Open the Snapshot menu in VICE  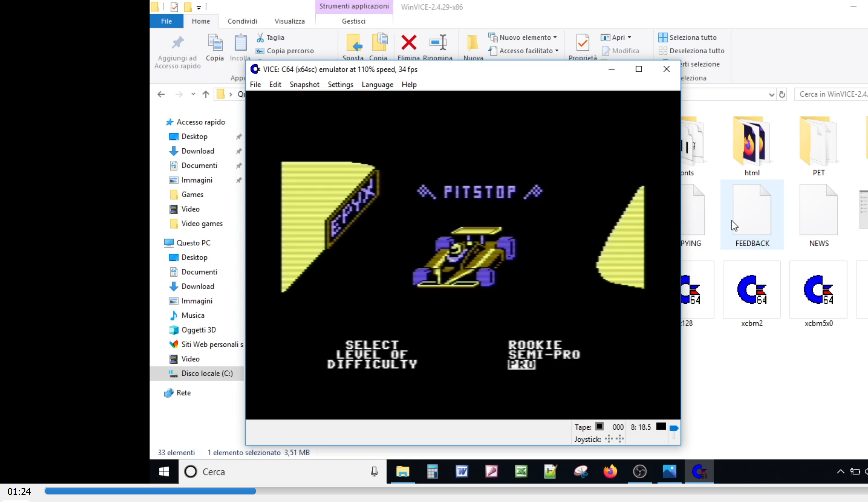pos(304,85)
